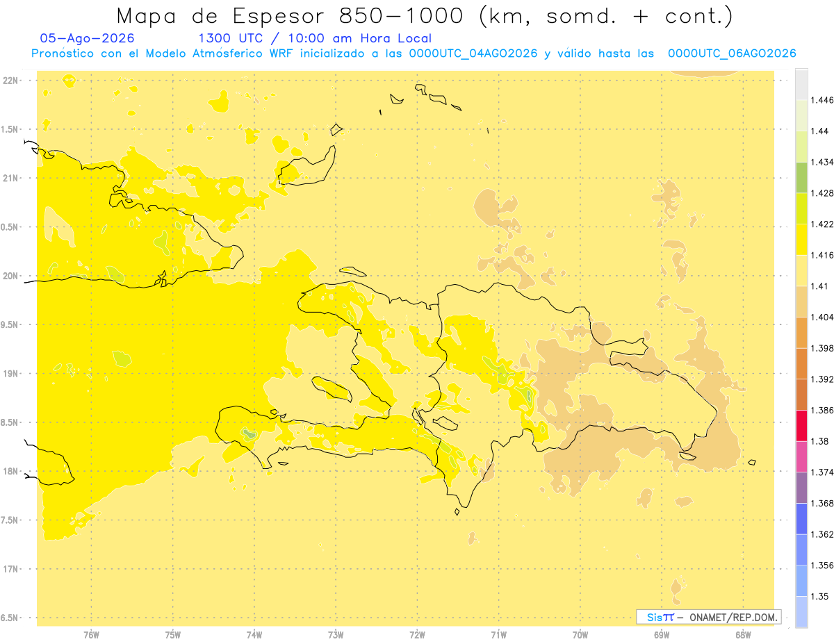Click the '1.392' legend value

822,379
